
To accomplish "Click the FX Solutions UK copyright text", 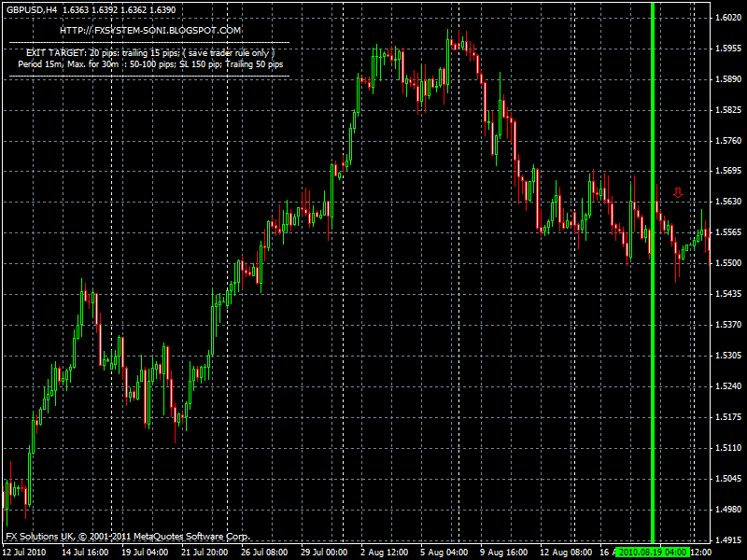I will pos(127,537).
